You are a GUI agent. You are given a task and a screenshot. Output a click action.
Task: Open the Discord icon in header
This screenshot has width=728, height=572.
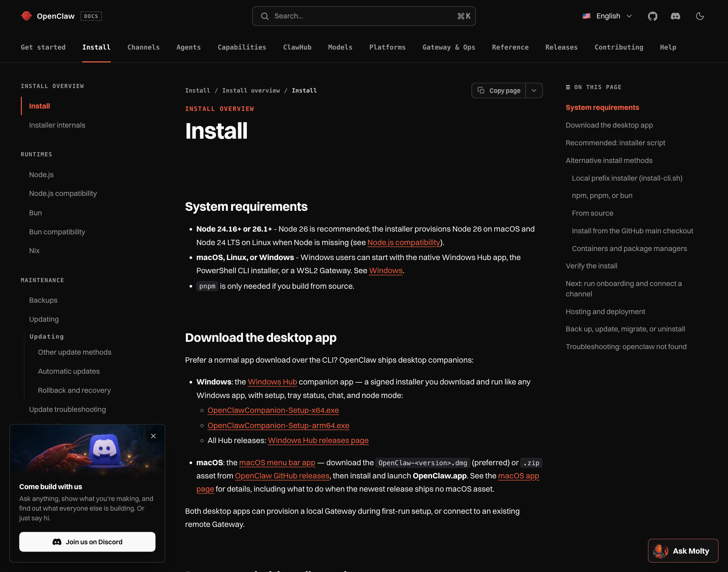(x=675, y=16)
